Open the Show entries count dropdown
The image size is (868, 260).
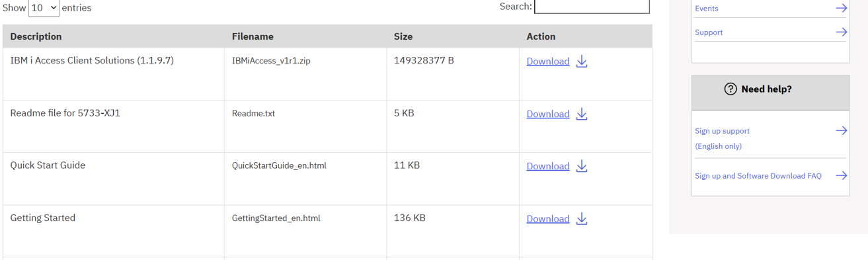44,8
